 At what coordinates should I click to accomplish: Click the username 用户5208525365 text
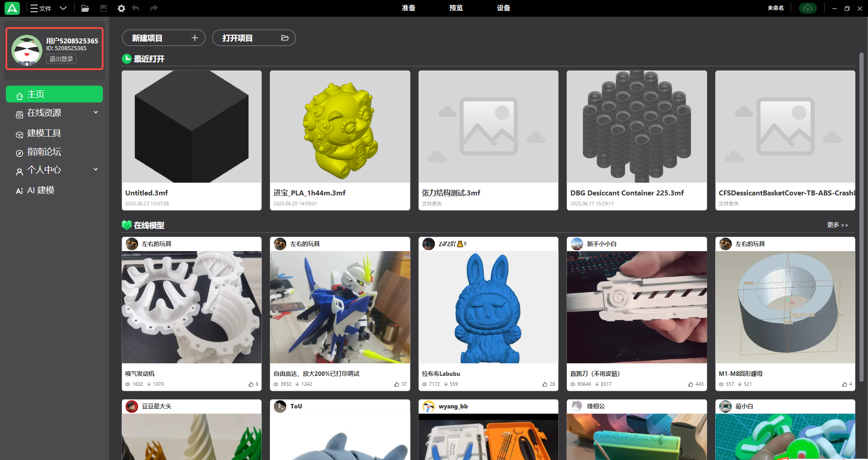pos(72,41)
